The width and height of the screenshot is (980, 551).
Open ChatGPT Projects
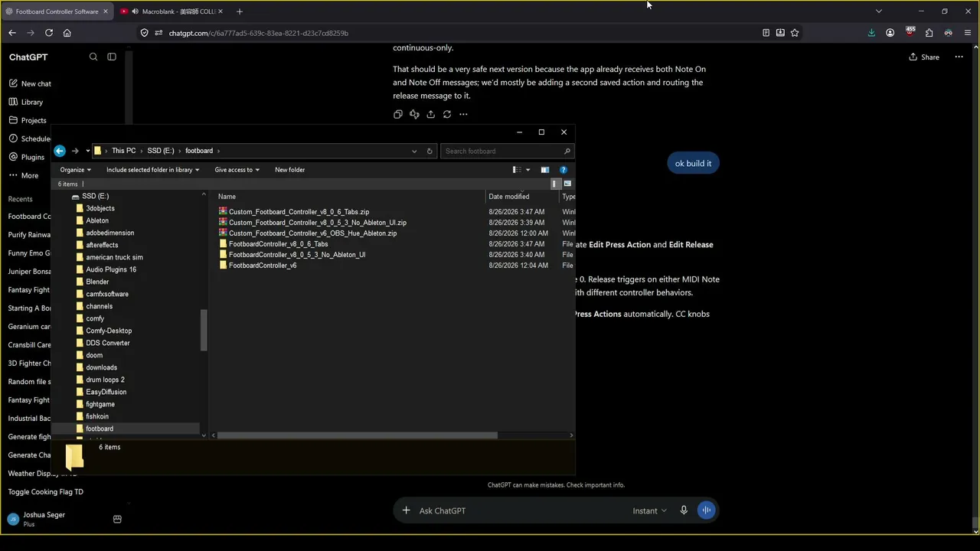pos(28,120)
